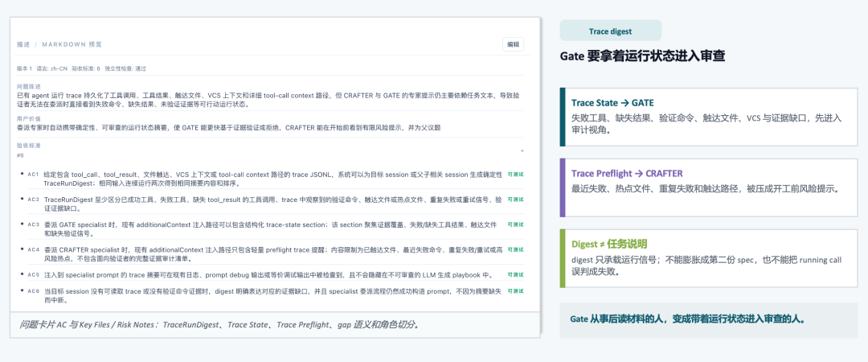Select the AC1 label

click(x=33, y=174)
